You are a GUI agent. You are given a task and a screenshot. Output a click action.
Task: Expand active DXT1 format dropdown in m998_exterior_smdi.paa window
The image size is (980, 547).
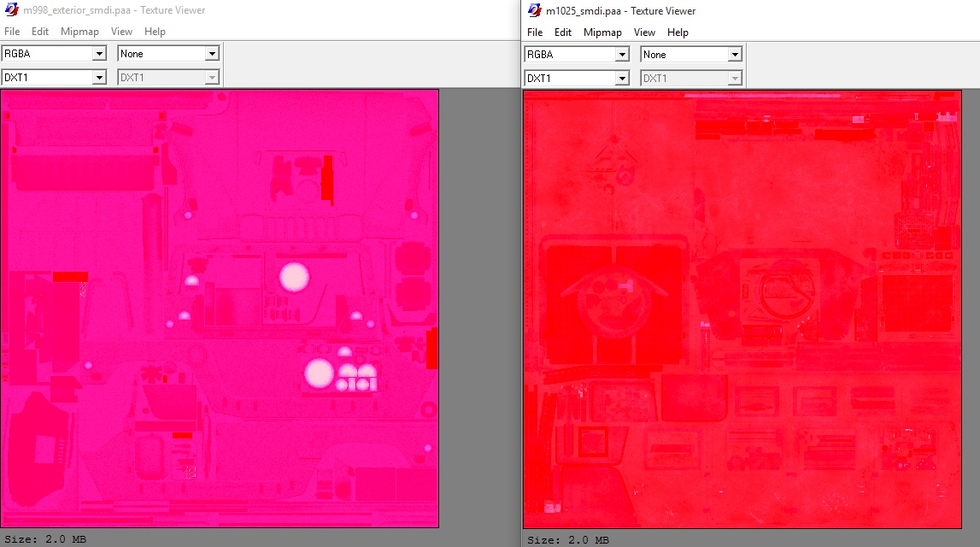point(99,78)
